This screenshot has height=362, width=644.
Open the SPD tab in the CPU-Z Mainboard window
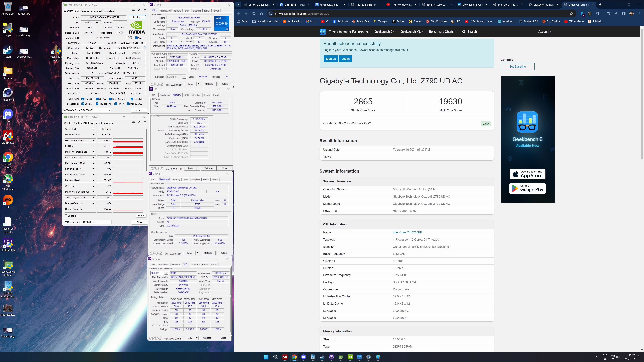pos(185,179)
